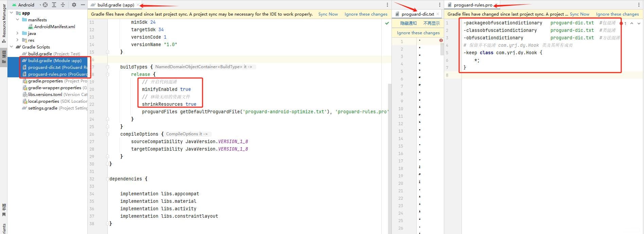Fold the compileOptions block at line 26
644x234 pixels.
point(107,134)
